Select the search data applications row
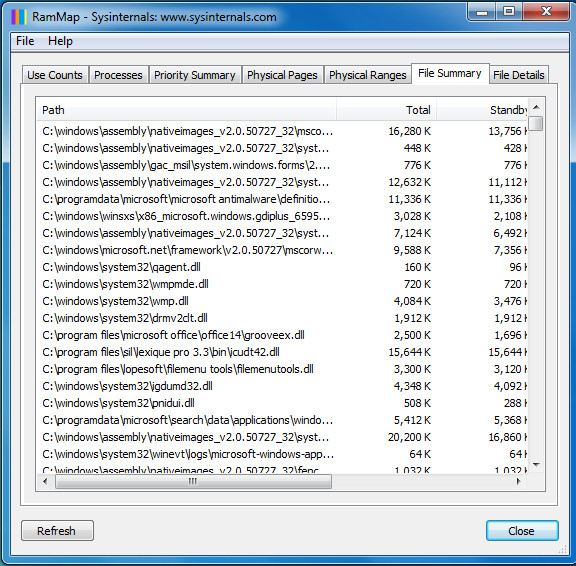This screenshot has width=576, height=566. tap(282, 420)
